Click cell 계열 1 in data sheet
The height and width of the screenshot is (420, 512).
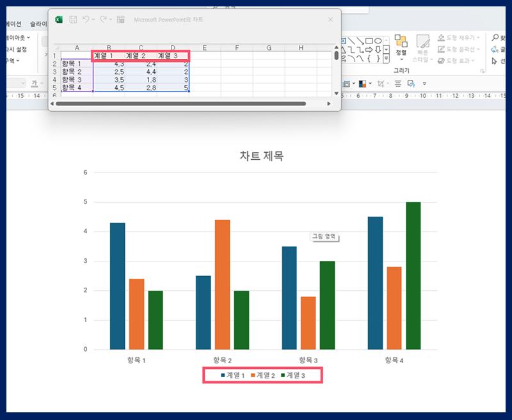[x=109, y=56]
